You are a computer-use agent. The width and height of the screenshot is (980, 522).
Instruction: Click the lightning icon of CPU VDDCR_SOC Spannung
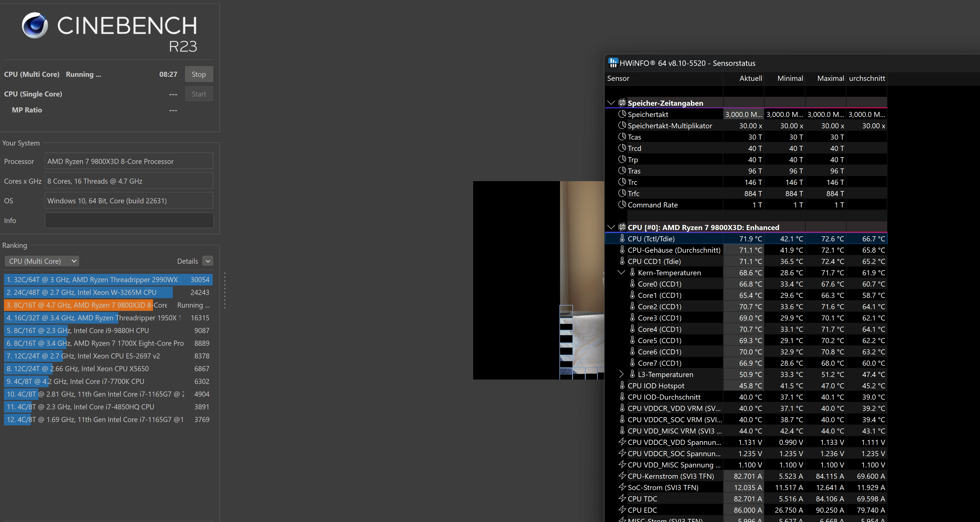[x=622, y=453]
